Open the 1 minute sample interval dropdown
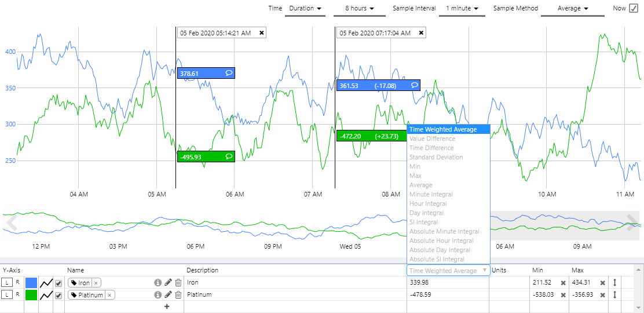 pos(462,9)
